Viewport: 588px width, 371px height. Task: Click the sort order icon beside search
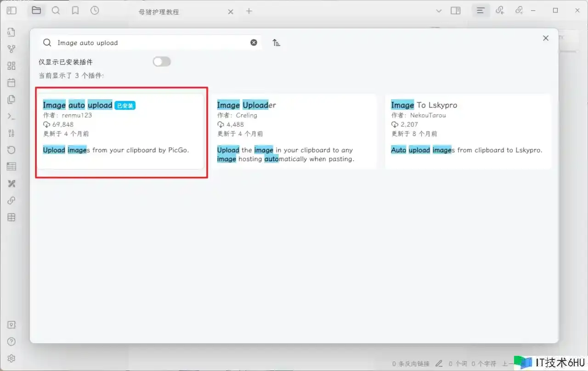[276, 43]
